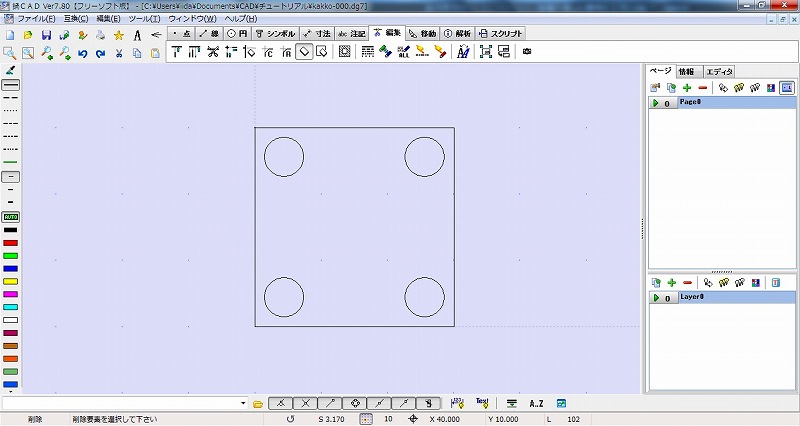Select the red color swatch
This screenshot has height=426, width=800.
click(11, 243)
